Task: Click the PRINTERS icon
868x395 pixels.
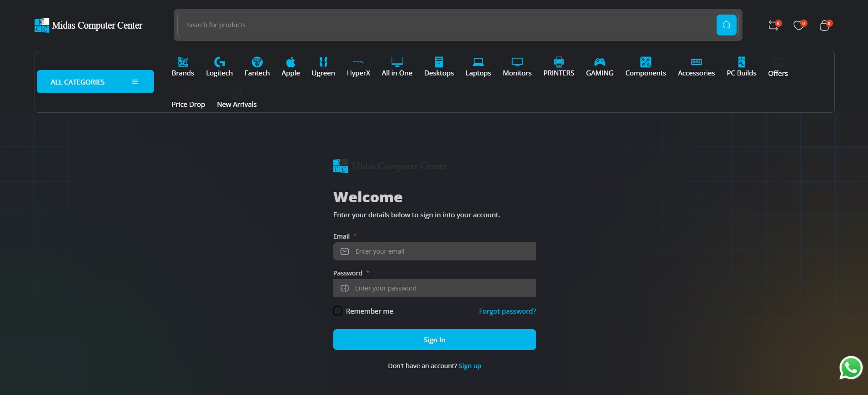Action: [558, 62]
